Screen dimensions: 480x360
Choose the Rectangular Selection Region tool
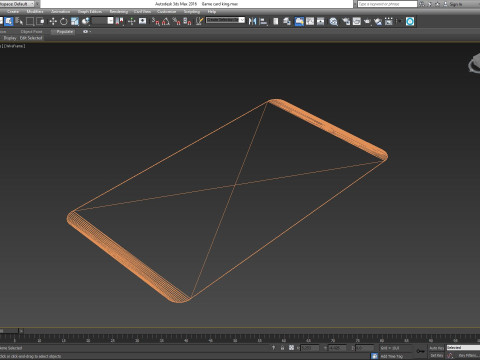[x=30, y=22]
